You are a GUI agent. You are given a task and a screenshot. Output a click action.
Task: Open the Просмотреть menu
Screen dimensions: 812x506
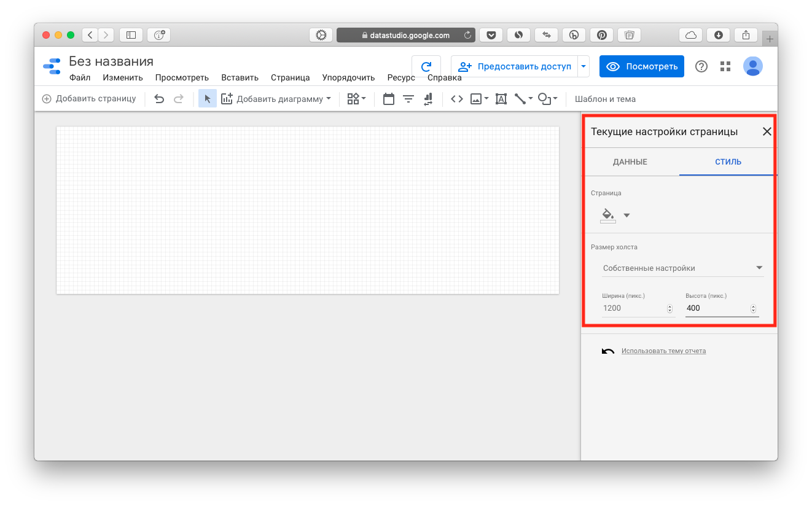point(182,78)
